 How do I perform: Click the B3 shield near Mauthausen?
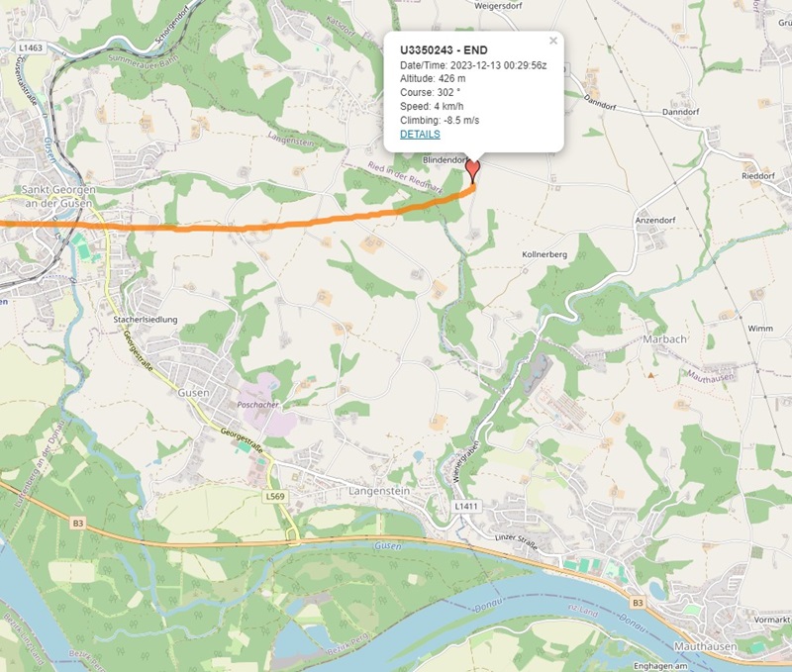638,603
